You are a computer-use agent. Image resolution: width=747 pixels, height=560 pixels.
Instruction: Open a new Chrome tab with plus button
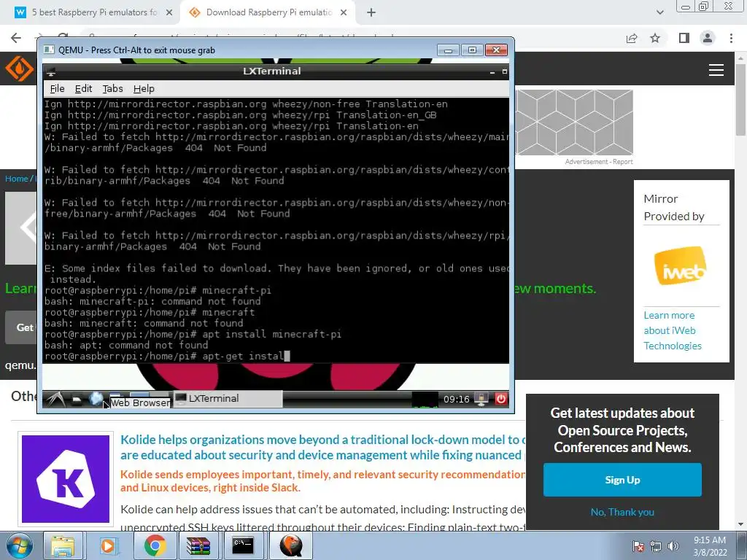(371, 13)
